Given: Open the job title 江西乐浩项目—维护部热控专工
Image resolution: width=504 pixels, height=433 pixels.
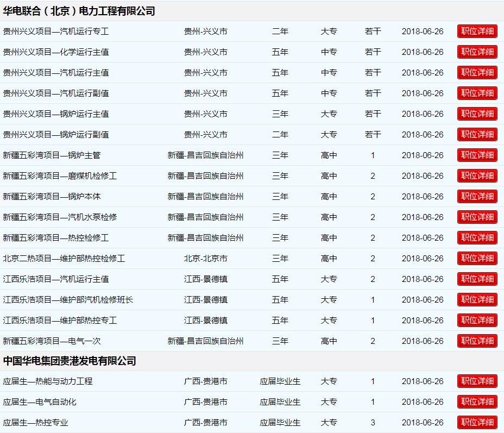Looking at the screenshot, I should coord(60,320).
